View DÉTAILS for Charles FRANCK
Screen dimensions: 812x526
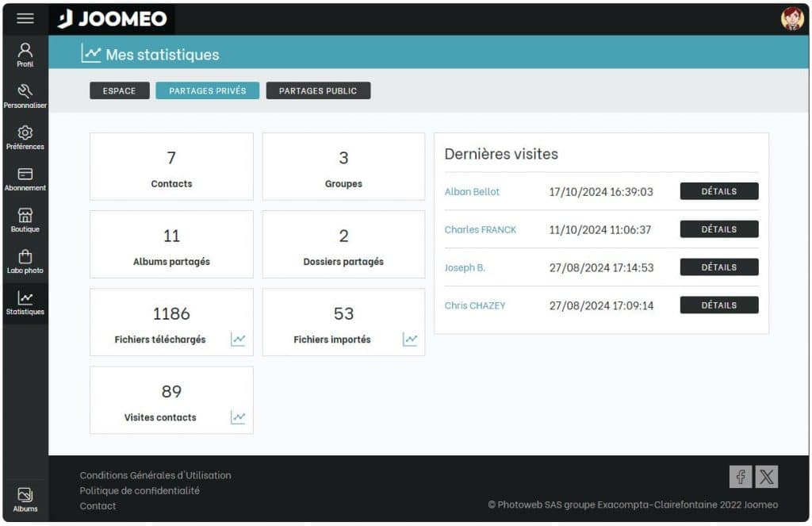point(718,229)
